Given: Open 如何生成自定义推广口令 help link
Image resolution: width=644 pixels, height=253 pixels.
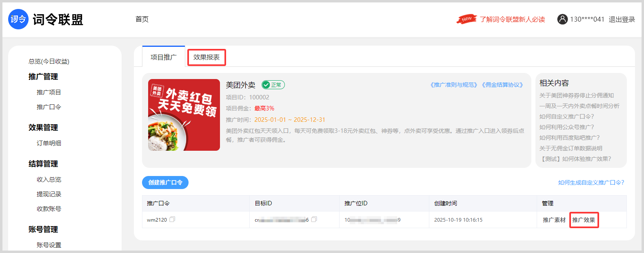Looking at the screenshot, I should pyautogui.click(x=591, y=183).
